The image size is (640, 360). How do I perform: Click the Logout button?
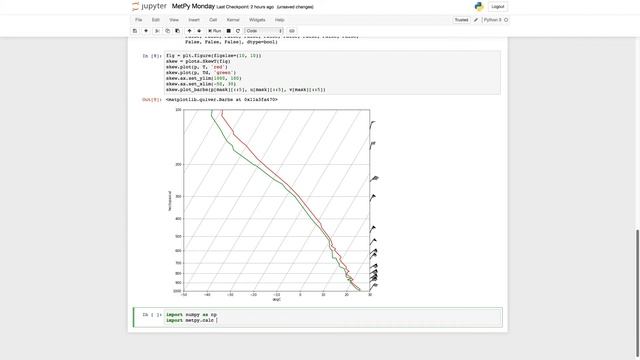tap(498, 7)
